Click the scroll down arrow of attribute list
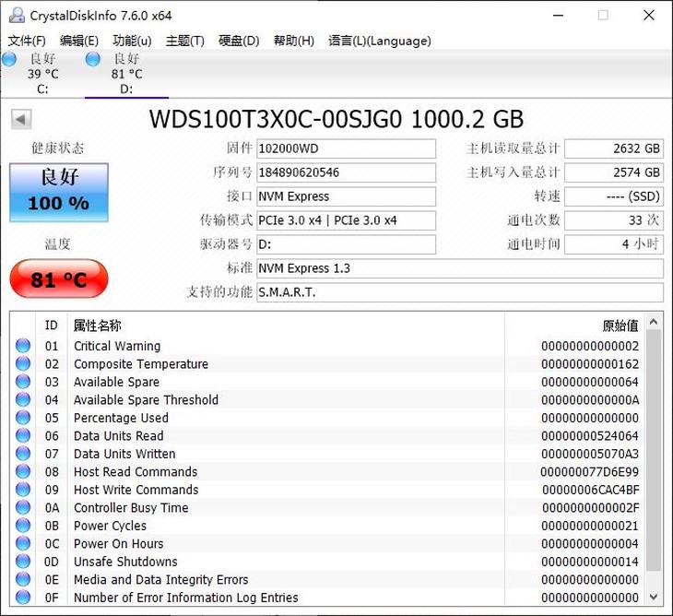The image size is (673, 616). [654, 597]
